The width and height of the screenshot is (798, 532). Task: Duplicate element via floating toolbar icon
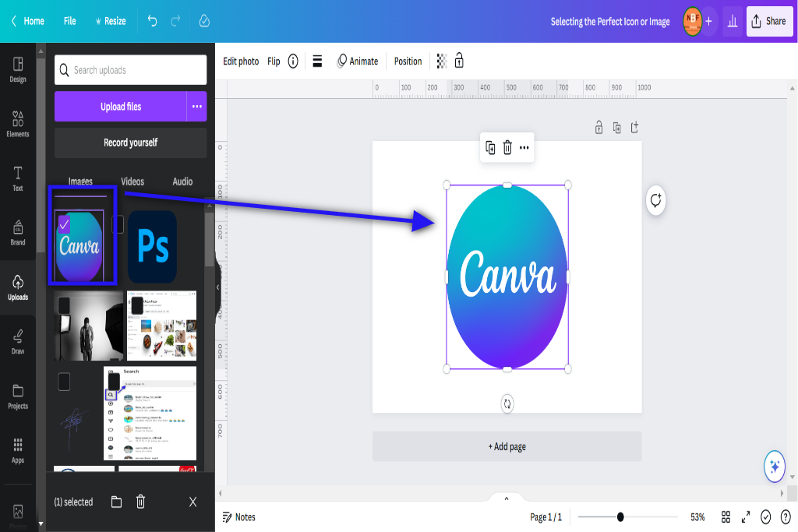tap(490, 147)
